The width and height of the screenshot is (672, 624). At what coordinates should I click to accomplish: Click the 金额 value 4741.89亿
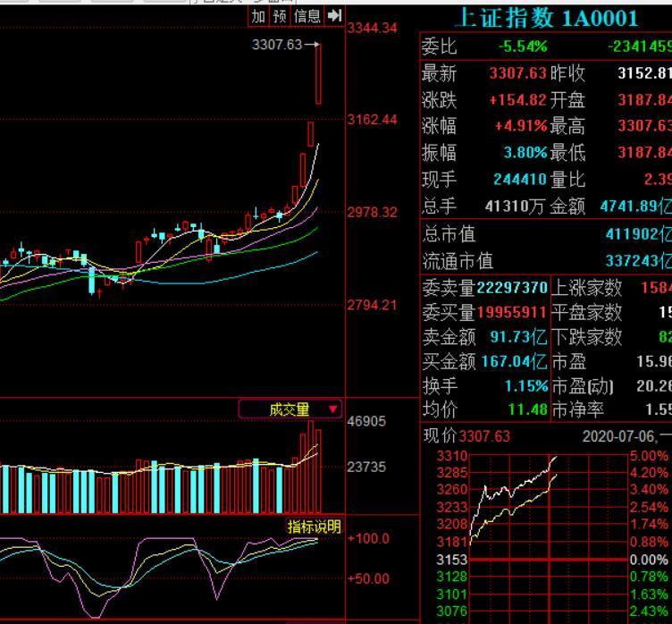click(x=635, y=207)
